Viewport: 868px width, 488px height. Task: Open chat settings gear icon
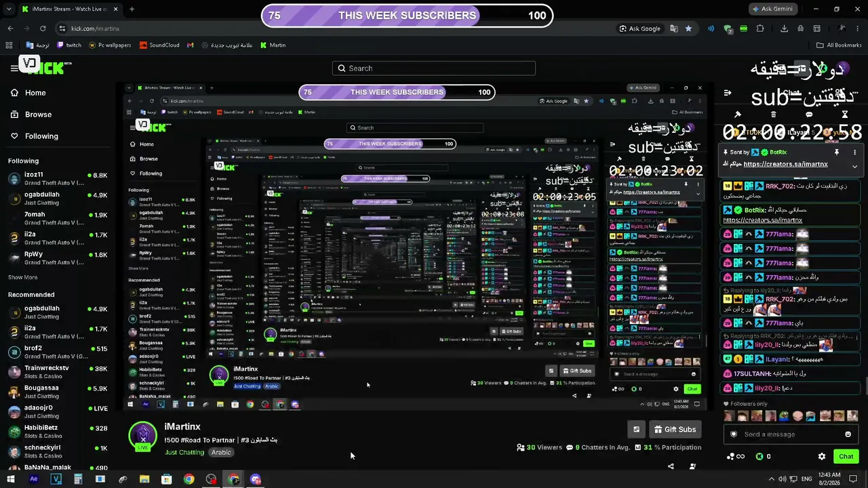point(822,456)
